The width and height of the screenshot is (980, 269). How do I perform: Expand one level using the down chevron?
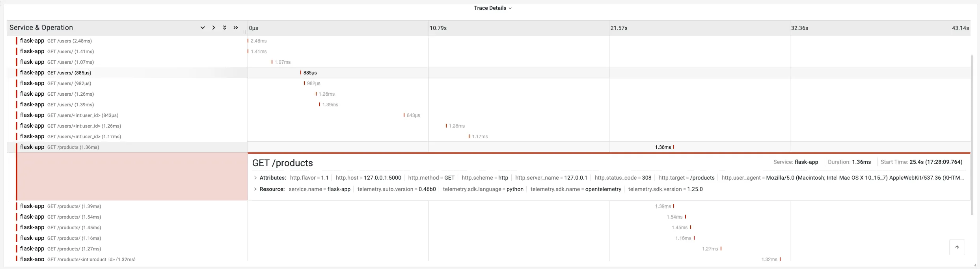click(202, 28)
